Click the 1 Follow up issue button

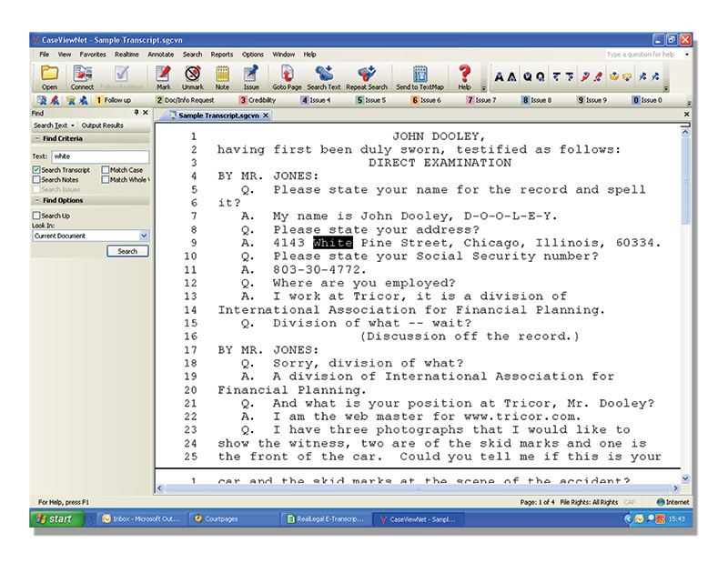click(113, 100)
